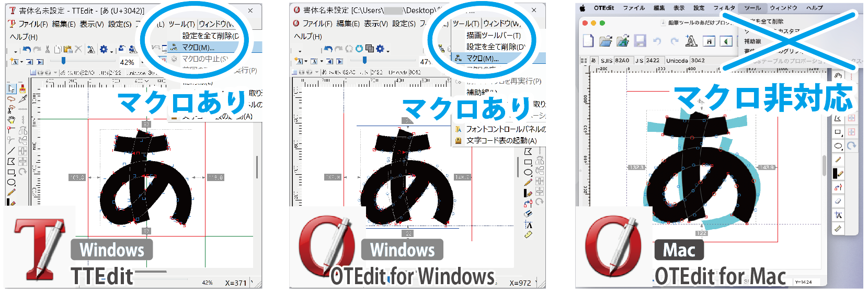Click the gear settings icon in OTEdit Windows

point(380,49)
